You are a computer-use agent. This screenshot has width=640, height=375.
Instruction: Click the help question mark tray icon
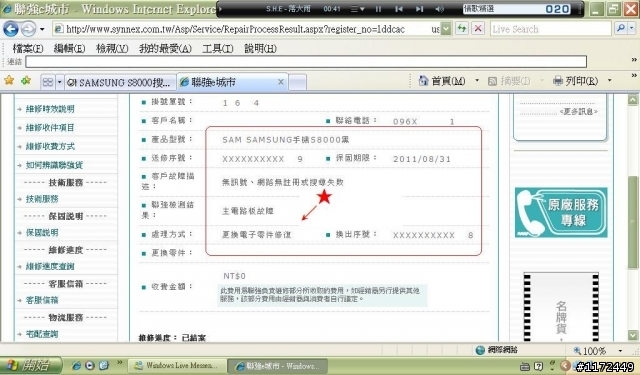click(538, 366)
